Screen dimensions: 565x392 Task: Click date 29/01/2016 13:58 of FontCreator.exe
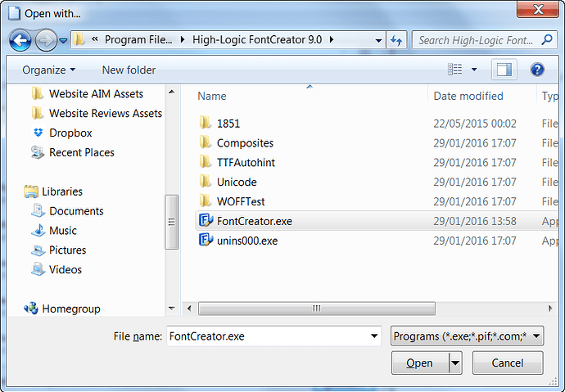[475, 221]
